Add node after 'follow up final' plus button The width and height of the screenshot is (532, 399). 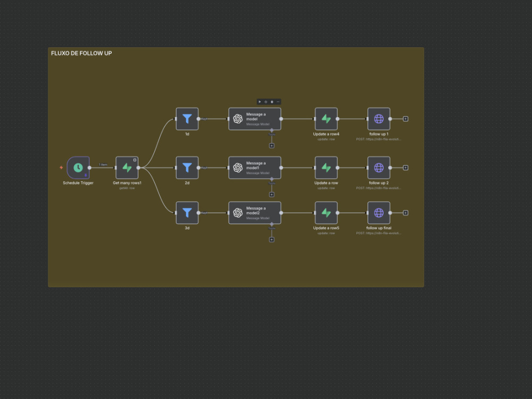point(405,213)
